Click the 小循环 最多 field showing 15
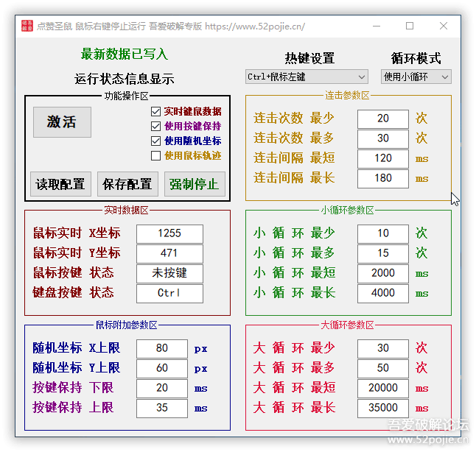 (x=383, y=253)
